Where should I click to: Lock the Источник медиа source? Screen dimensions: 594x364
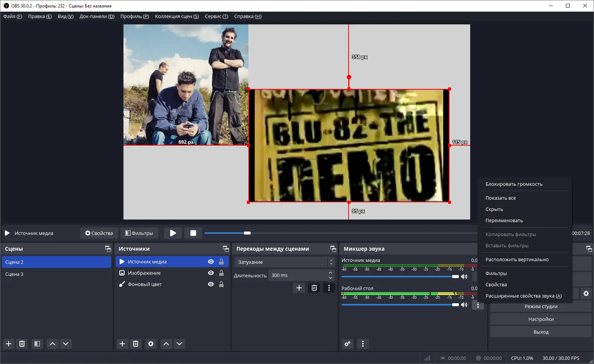point(221,262)
